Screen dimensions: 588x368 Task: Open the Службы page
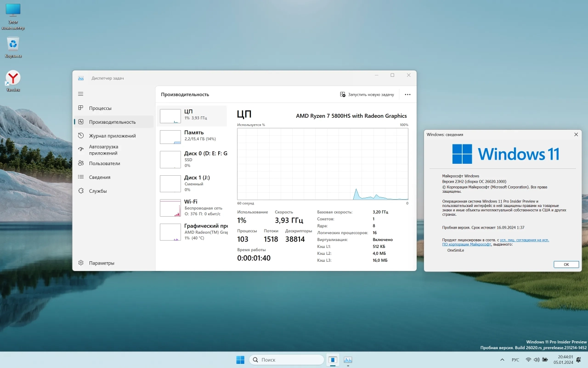(x=113, y=191)
